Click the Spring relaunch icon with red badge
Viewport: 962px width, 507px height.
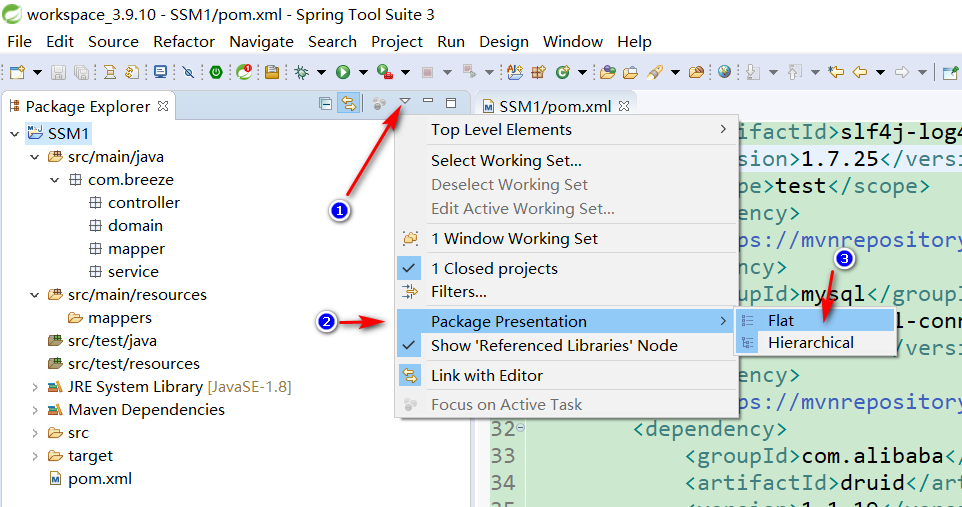pos(244,72)
